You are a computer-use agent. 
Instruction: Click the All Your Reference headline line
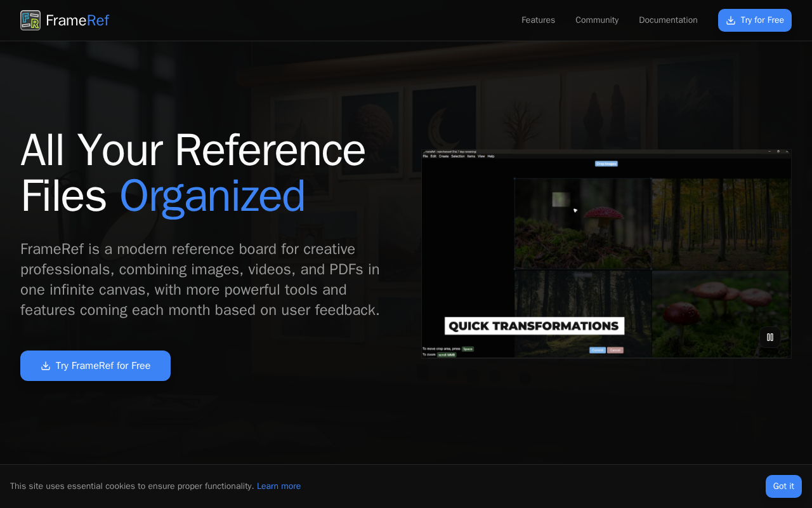(x=193, y=150)
